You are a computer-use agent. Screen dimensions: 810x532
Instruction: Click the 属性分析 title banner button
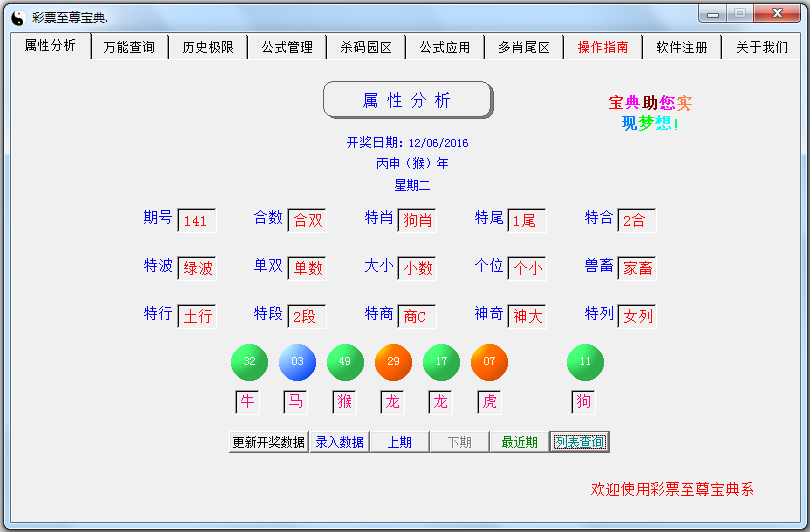point(408,100)
